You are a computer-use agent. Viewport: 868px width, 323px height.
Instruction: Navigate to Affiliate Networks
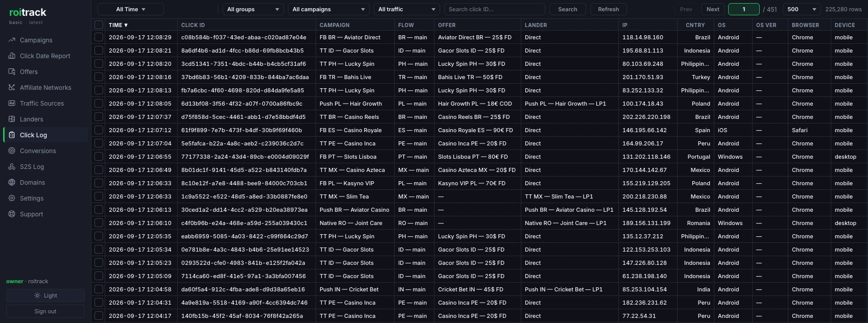(x=45, y=87)
